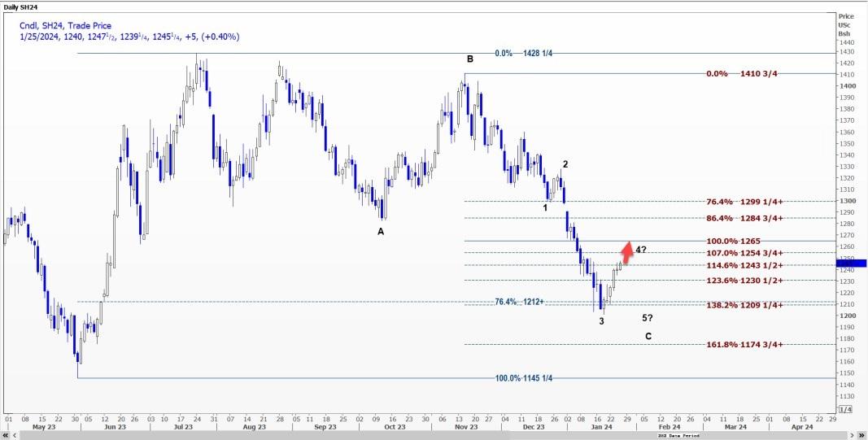Click the 1/25/2024 OHLC data line

[129, 37]
